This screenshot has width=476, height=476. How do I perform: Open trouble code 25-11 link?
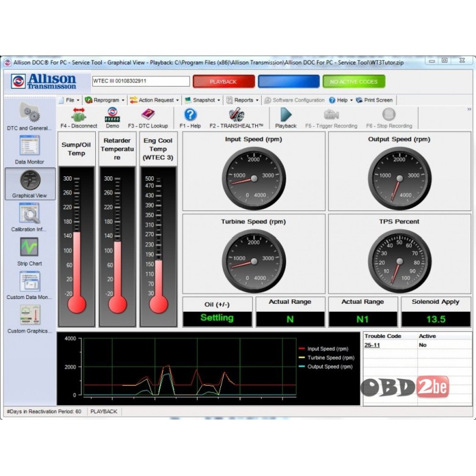pyautogui.click(x=372, y=345)
